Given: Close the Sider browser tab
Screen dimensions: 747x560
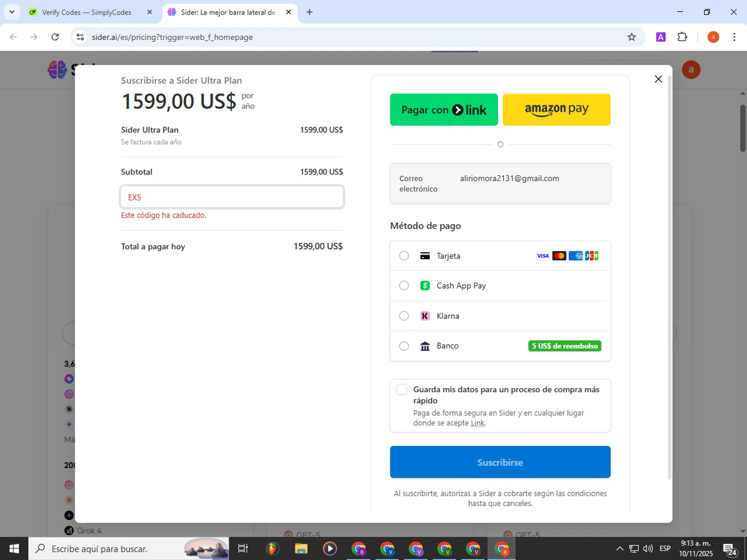Looking at the screenshot, I should coord(288,12).
